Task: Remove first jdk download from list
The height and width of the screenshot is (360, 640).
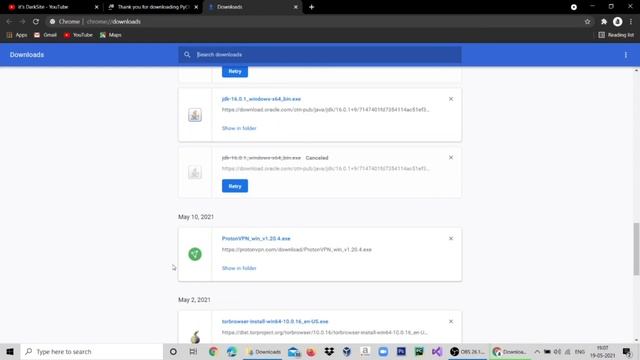Action: tap(451, 99)
